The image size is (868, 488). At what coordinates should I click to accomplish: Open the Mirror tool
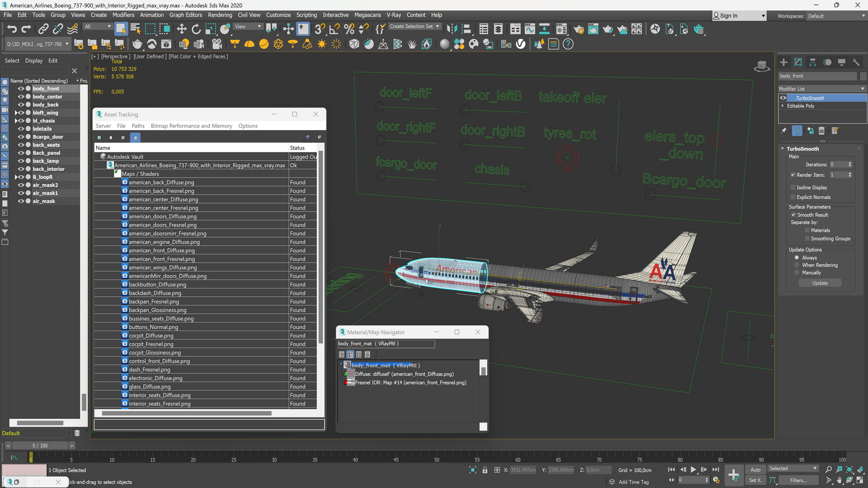[x=451, y=29]
